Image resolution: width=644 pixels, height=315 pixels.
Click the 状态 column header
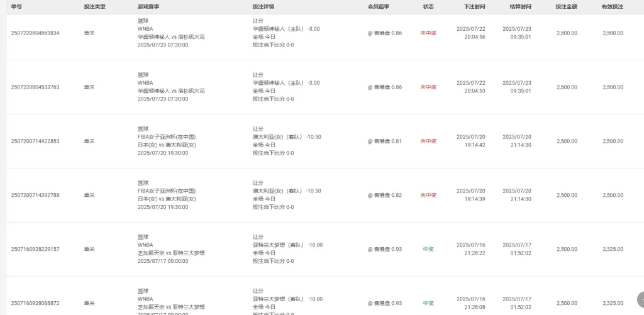click(x=428, y=6)
